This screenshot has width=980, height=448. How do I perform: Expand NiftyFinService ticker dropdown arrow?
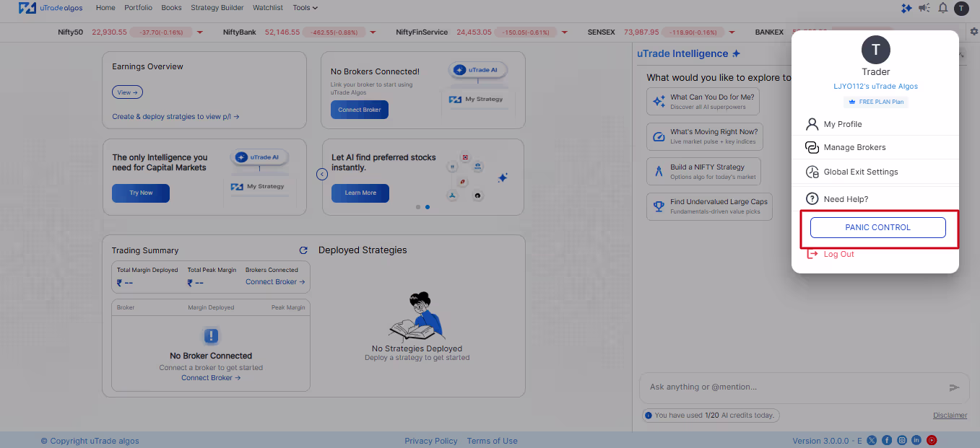(x=563, y=32)
